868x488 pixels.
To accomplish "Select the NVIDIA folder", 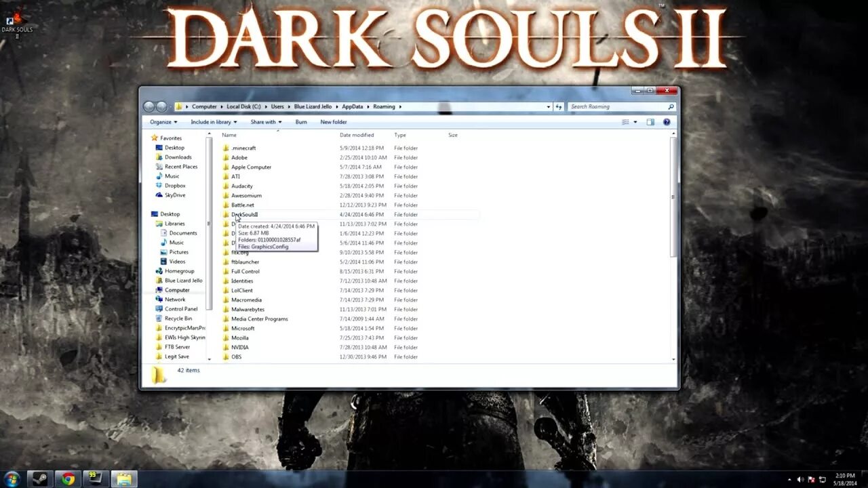I will pyautogui.click(x=240, y=347).
